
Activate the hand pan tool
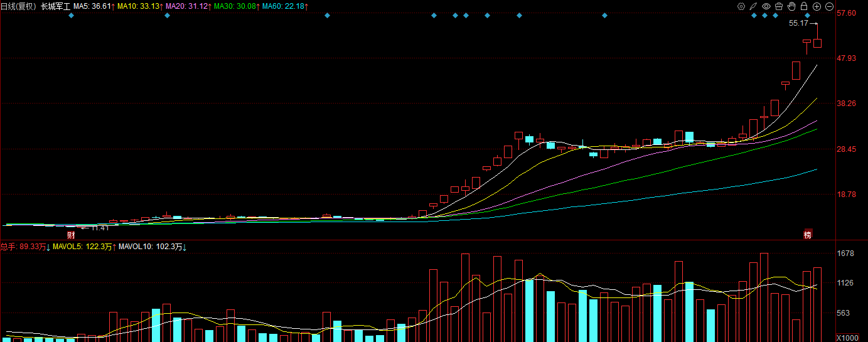click(x=791, y=6)
